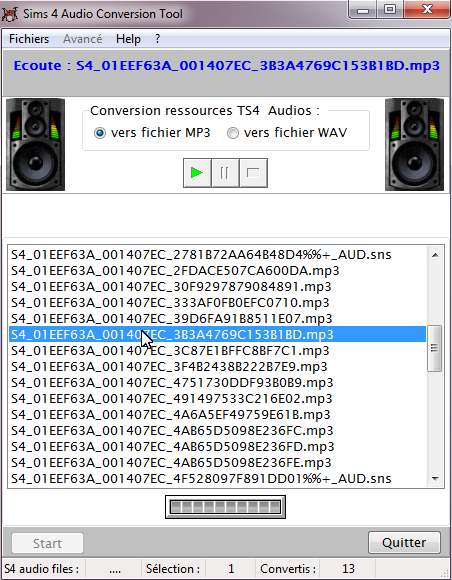Screen dimensions: 452x580
Task: Maximize the Sims 4 Audio Conversion window
Action: [x=390, y=10]
